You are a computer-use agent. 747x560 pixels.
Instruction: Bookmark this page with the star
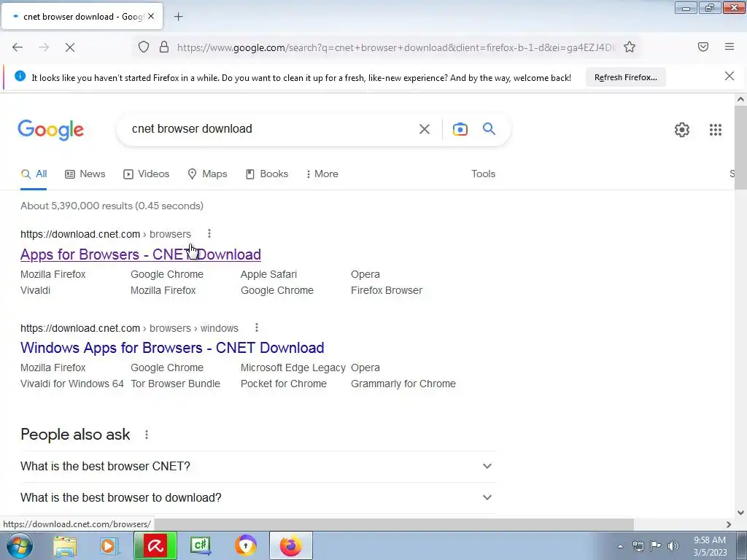tap(630, 47)
